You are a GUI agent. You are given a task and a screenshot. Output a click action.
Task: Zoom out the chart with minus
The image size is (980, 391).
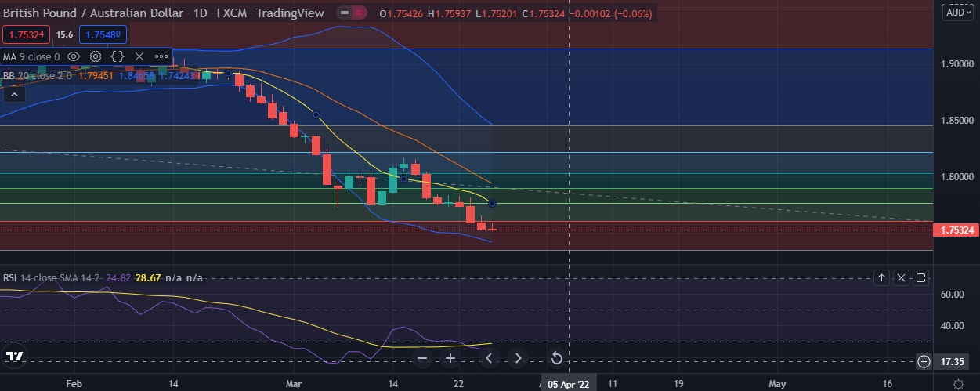(422, 358)
